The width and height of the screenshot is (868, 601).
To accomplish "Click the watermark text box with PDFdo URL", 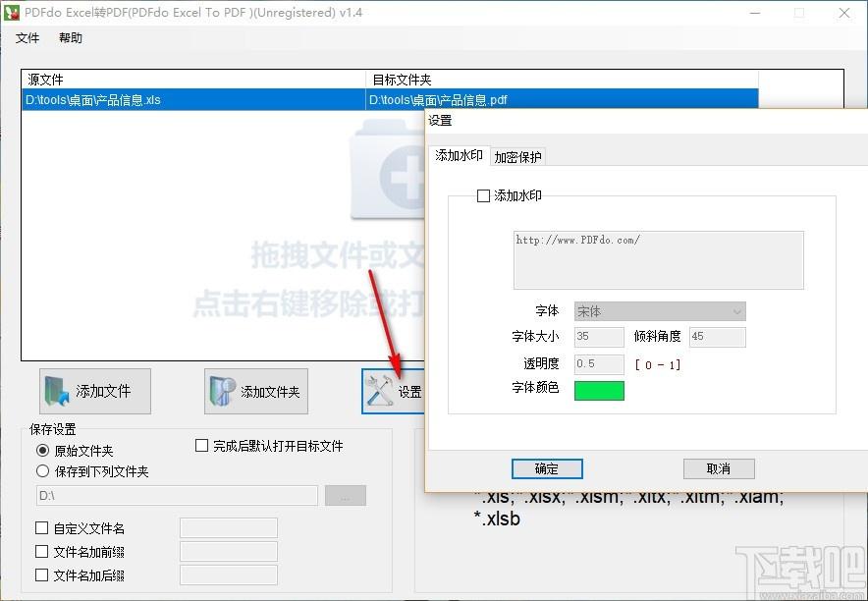I will coord(658,260).
